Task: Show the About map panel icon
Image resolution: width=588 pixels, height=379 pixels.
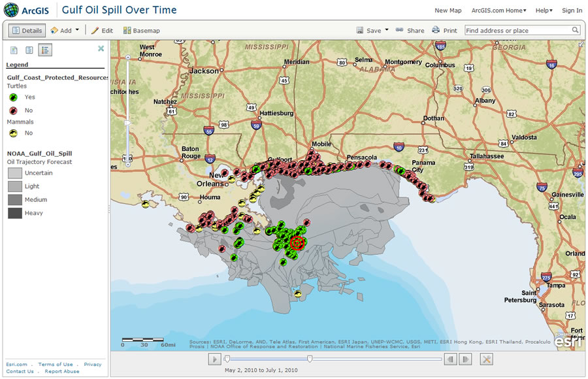Action: pyautogui.click(x=14, y=50)
